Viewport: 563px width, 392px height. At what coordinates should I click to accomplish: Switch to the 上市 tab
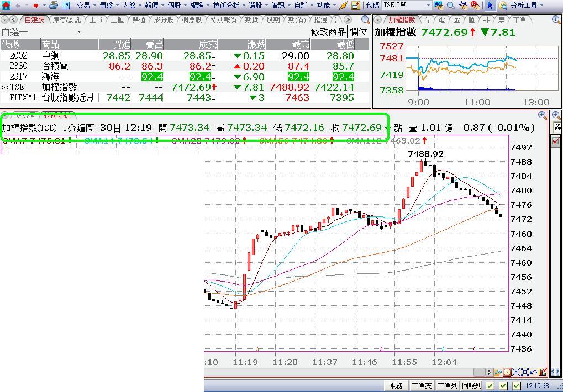pyautogui.click(x=96, y=20)
